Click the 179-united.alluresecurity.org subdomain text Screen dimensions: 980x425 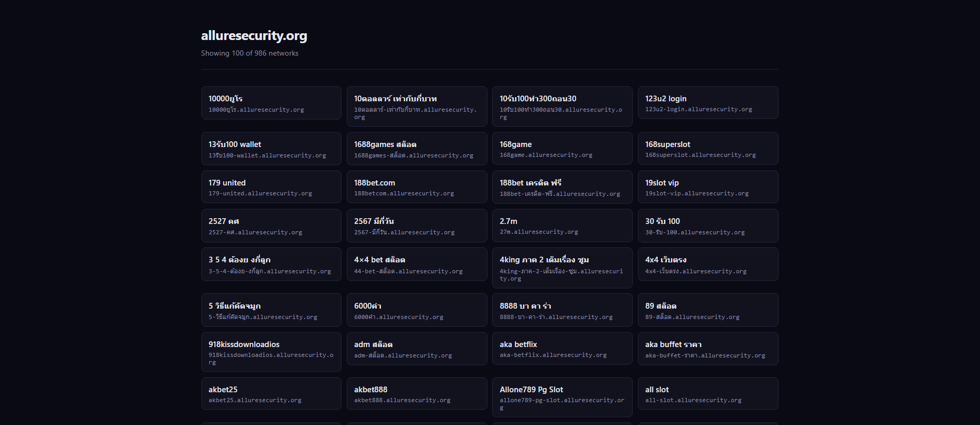coord(260,193)
